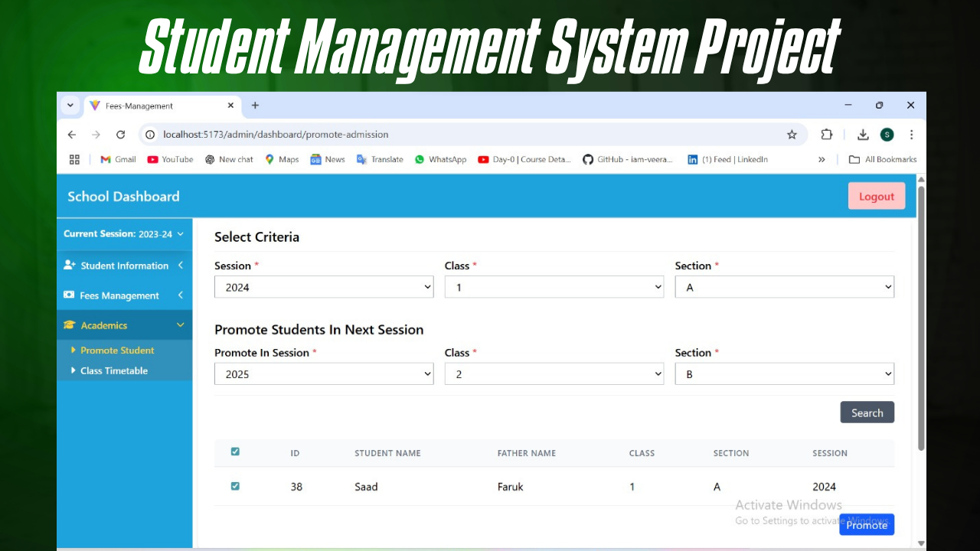Screen dimensions: 980x551
Task: Toggle the select-all checkbox in the table header
Action: click(x=235, y=452)
